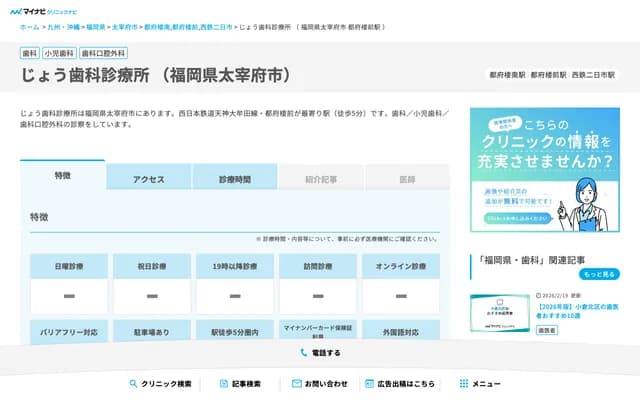The height and width of the screenshot is (400, 640).
Task: Click the 福岡県 breadcrumb link
Action: click(x=95, y=27)
